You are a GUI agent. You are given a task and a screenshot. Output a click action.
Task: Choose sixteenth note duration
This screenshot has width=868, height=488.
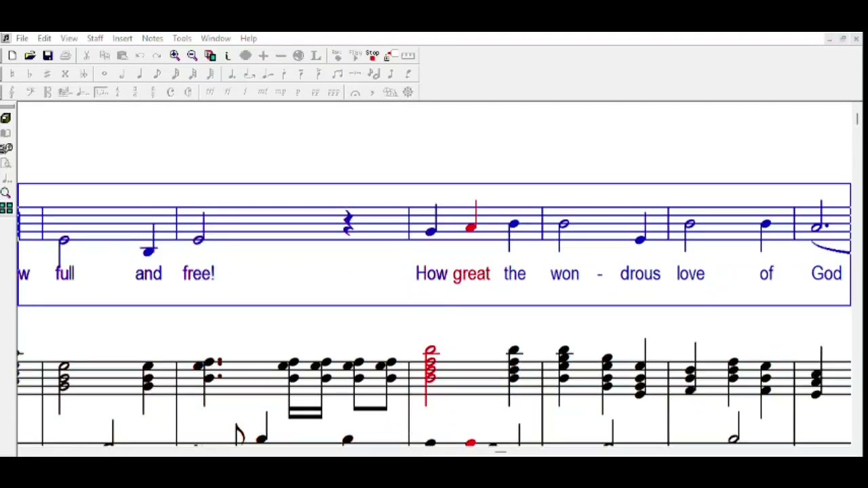pos(175,74)
